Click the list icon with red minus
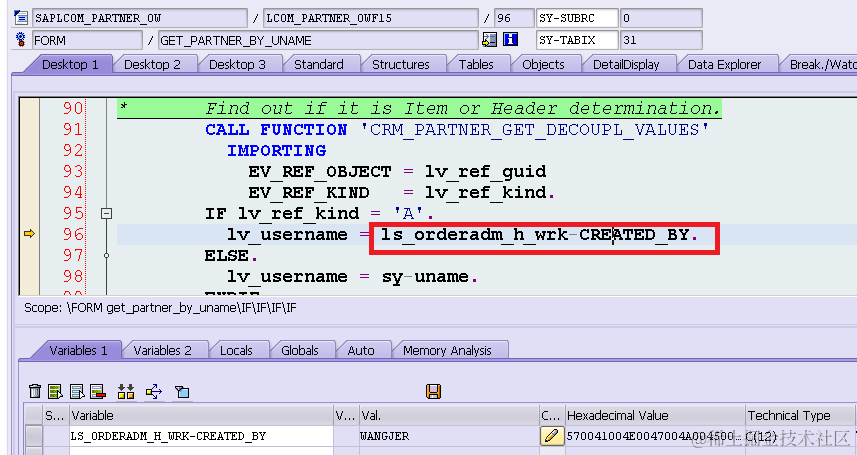857x455 pixels. (98, 391)
